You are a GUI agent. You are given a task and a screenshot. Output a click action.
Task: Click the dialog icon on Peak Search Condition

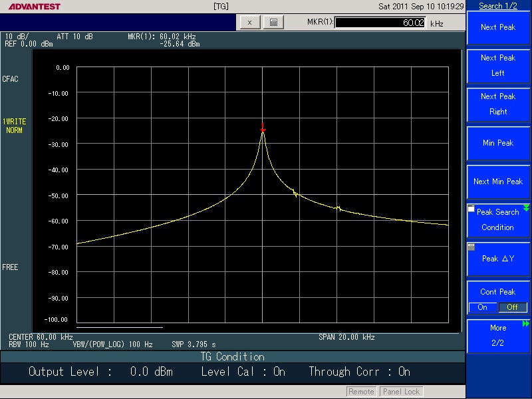(x=471, y=209)
